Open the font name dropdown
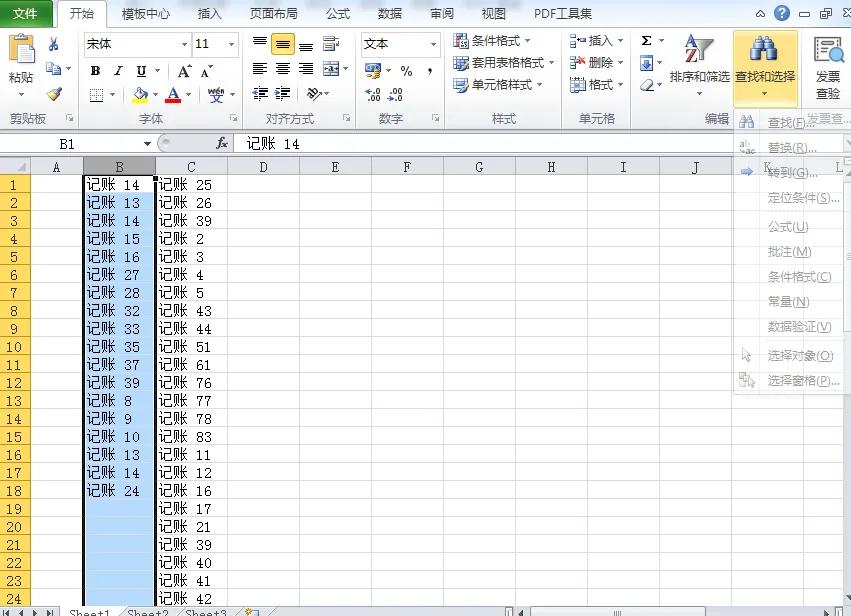Screen dimensions: 851x616 [x=185, y=44]
